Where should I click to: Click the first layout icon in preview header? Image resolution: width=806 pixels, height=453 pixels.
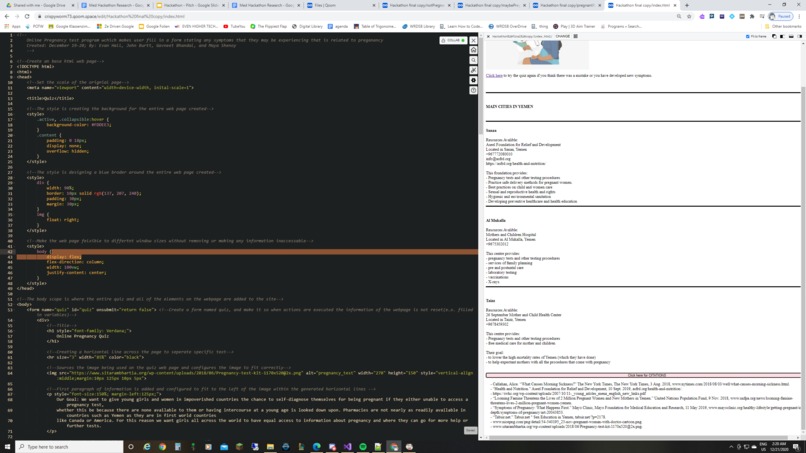point(774,37)
